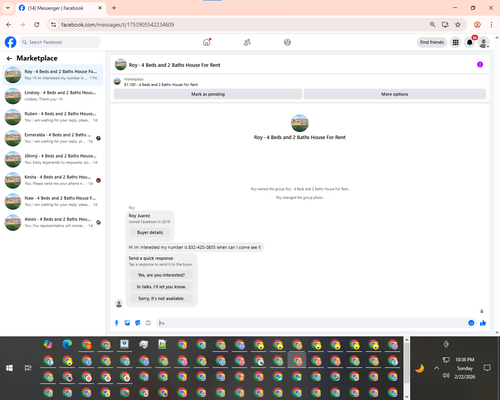Viewport: 500px width, 400px height.
Task: Click the large house photo in conversation
Action: point(300,123)
